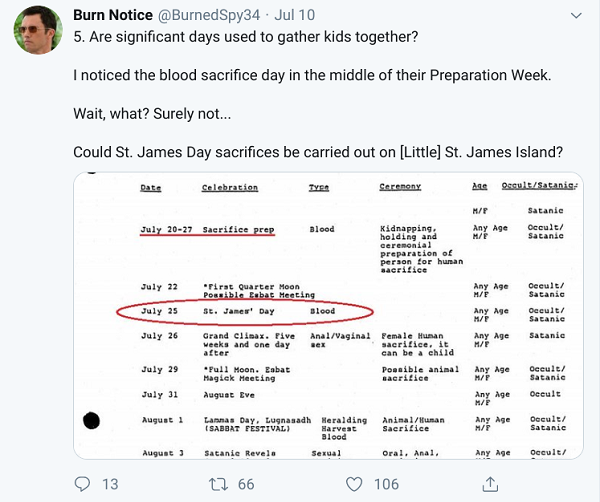The width and height of the screenshot is (600, 502).
Task: Click the black punch-hole dot in image
Action: click(x=93, y=420)
